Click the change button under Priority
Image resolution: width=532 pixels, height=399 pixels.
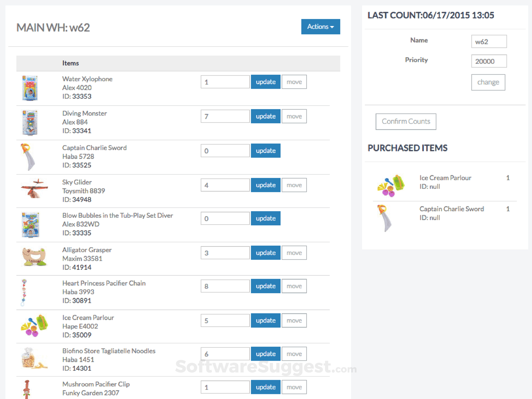coord(488,82)
